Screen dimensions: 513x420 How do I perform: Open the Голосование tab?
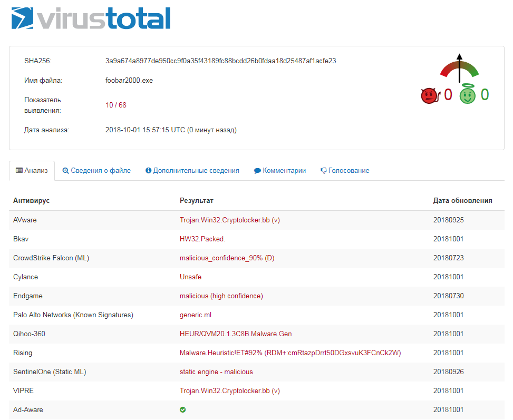click(345, 170)
